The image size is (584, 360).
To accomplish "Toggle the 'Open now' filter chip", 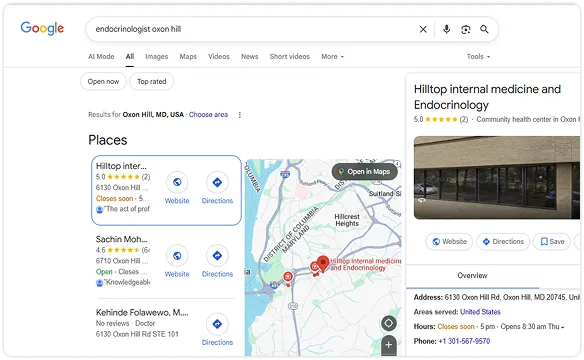I will [103, 82].
